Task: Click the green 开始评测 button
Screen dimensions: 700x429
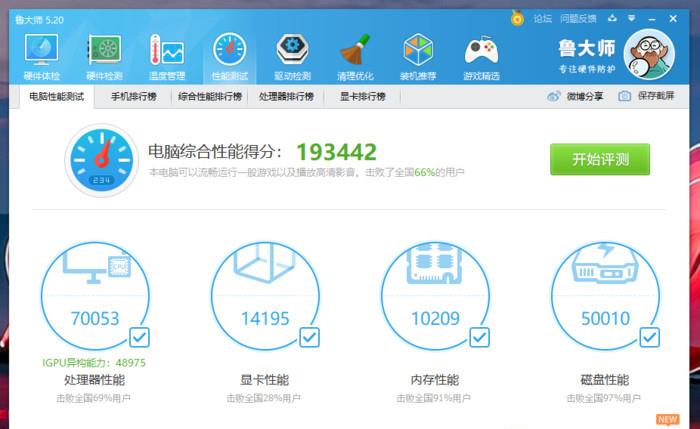Action: click(x=599, y=159)
